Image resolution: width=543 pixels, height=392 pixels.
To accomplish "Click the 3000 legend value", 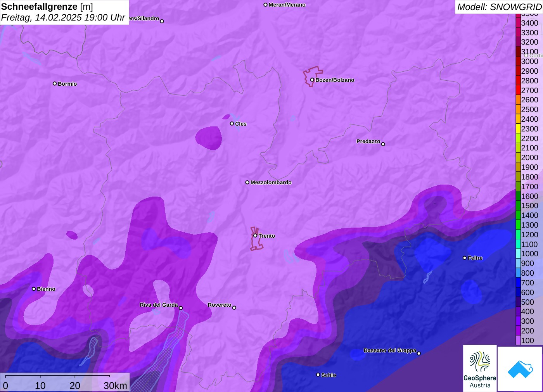I will click(530, 61).
